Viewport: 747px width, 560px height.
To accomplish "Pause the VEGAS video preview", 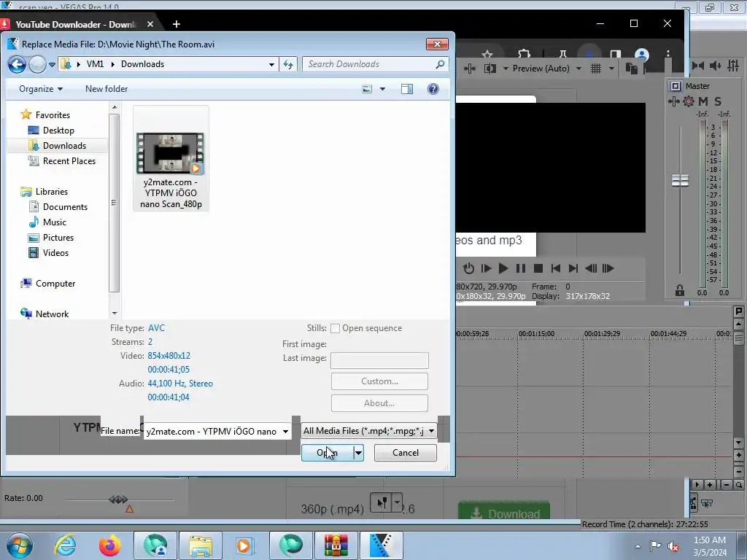I will pyautogui.click(x=520, y=268).
